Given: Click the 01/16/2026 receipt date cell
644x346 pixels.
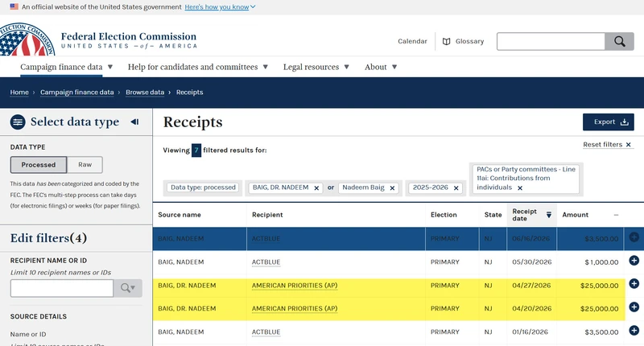Looking at the screenshot, I should 530,332.
